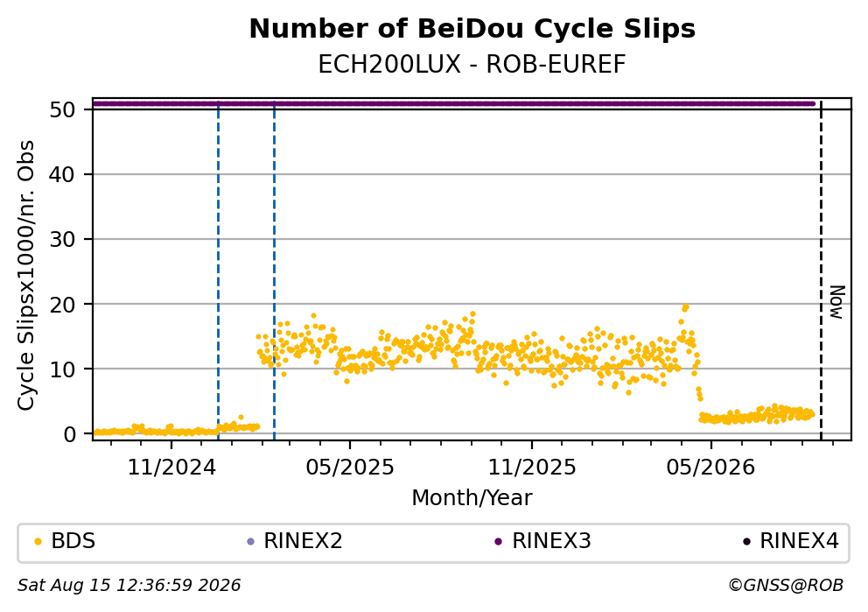Viewport: 868px width, 612px height.
Task: Click the y-axis label Cycle Slipsx1000/nr. Obs
Action: (x=25, y=276)
